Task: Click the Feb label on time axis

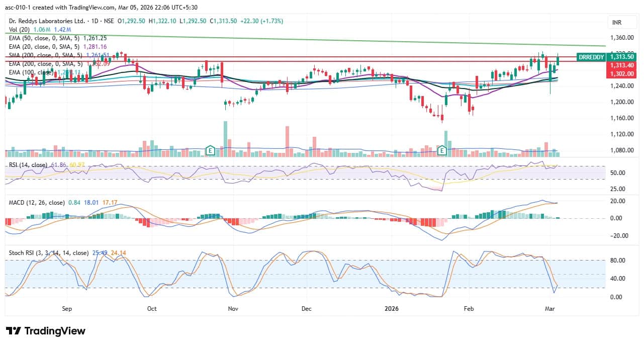Action: pos(469,308)
